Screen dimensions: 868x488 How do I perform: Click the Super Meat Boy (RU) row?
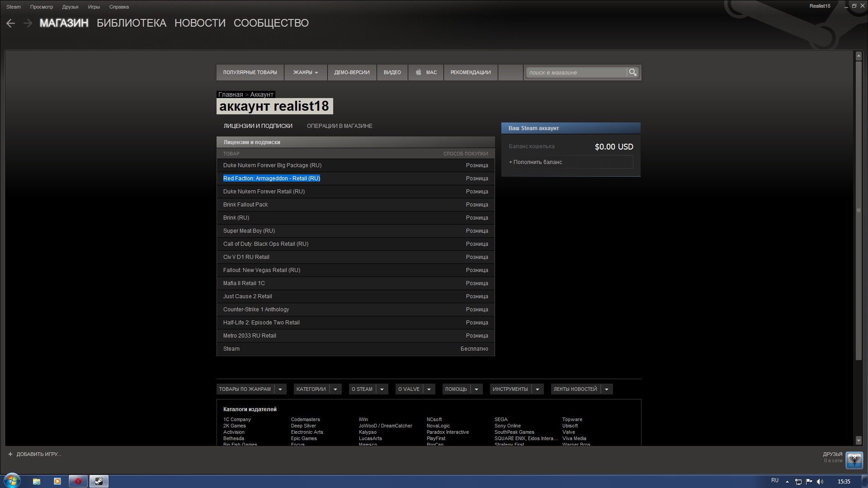pyautogui.click(x=356, y=231)
